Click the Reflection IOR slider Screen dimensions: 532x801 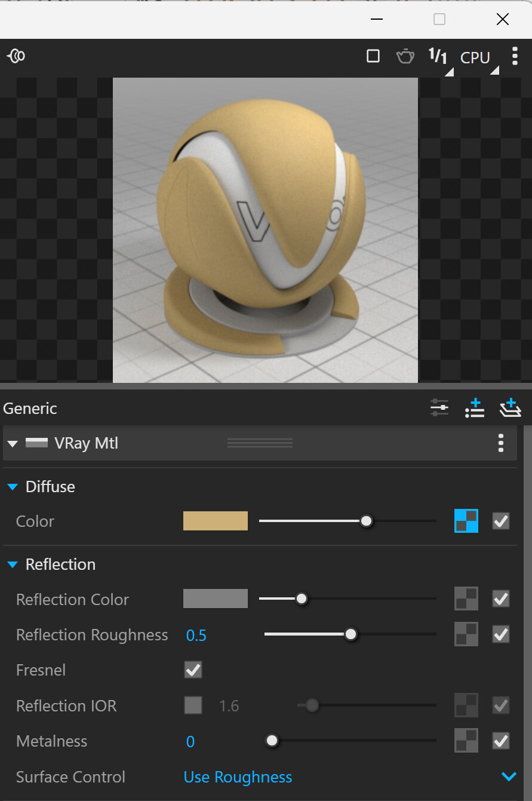pos(367,705)
